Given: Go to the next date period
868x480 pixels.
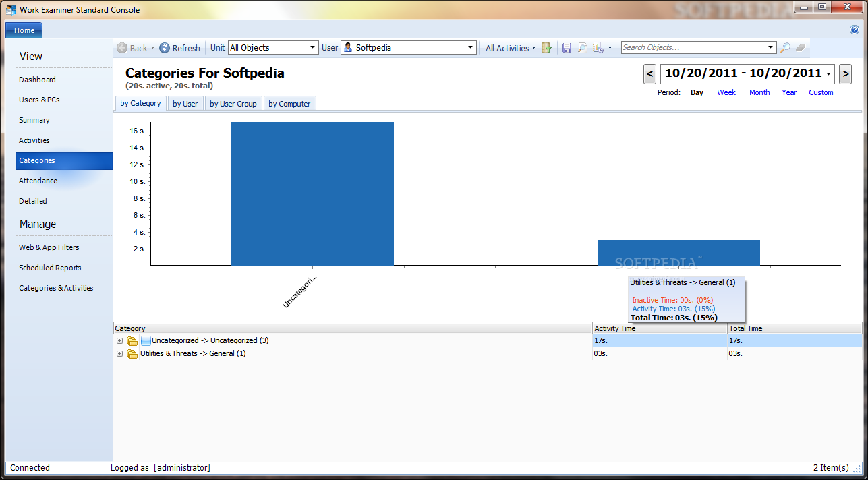Looking at the screenshot, I should [x=845, y=73].
